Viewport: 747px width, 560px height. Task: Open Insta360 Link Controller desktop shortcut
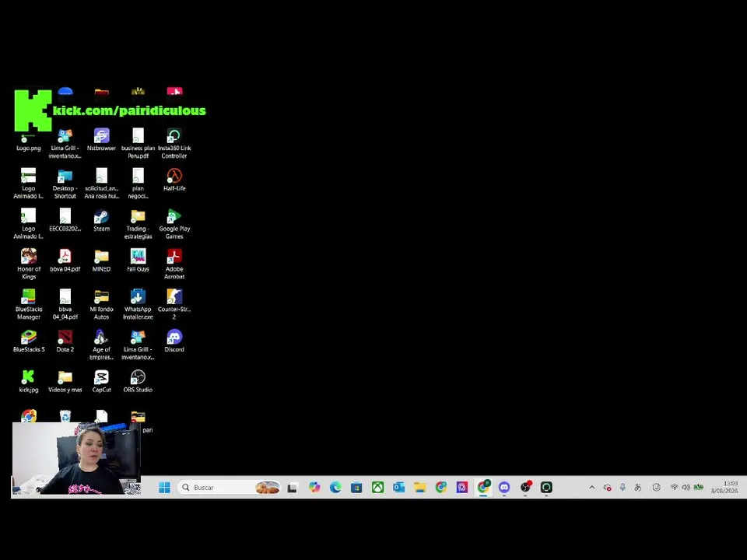pos(174,143)
